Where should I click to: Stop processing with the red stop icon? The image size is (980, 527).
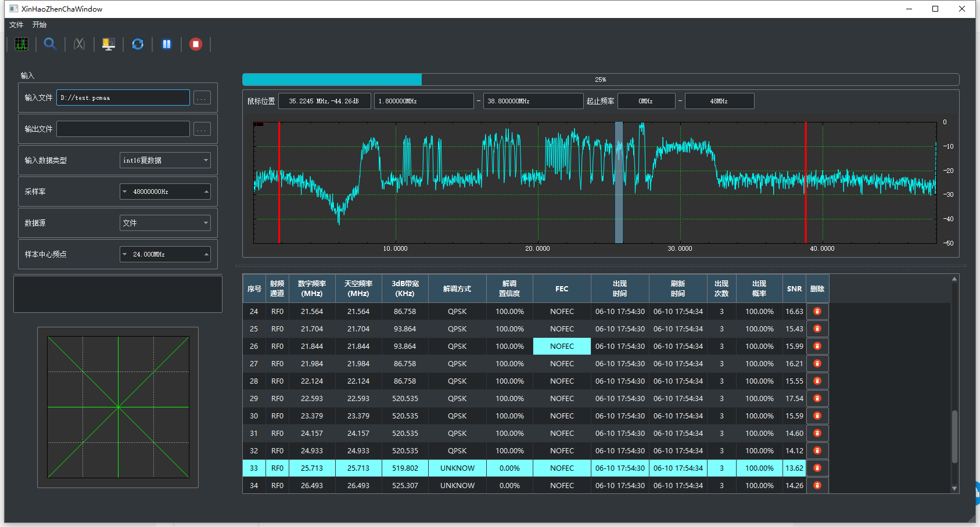[x=196, y=44]
